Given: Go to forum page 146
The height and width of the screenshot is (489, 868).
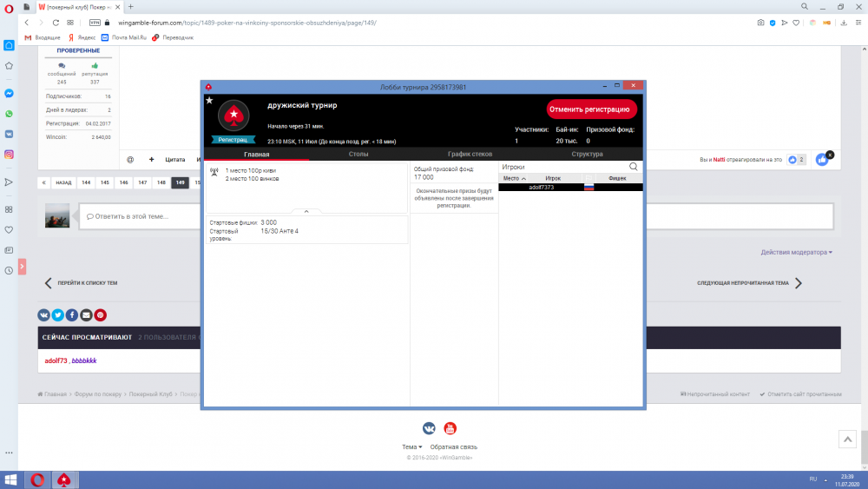Looking at the screenshot, I should [x=123, y=183].
